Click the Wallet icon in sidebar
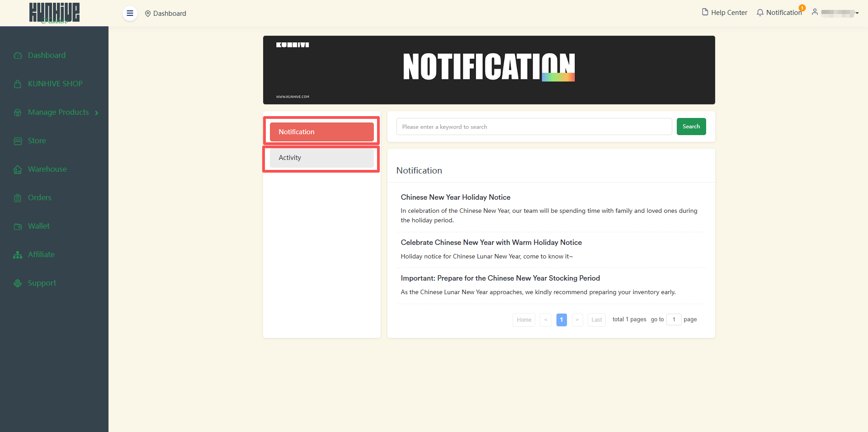This screenshot has height=432, width=868. coord(18,226)
